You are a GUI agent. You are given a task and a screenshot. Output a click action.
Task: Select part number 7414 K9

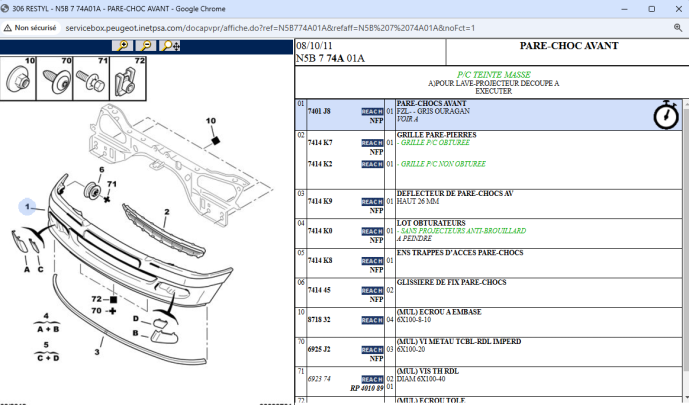320,202
